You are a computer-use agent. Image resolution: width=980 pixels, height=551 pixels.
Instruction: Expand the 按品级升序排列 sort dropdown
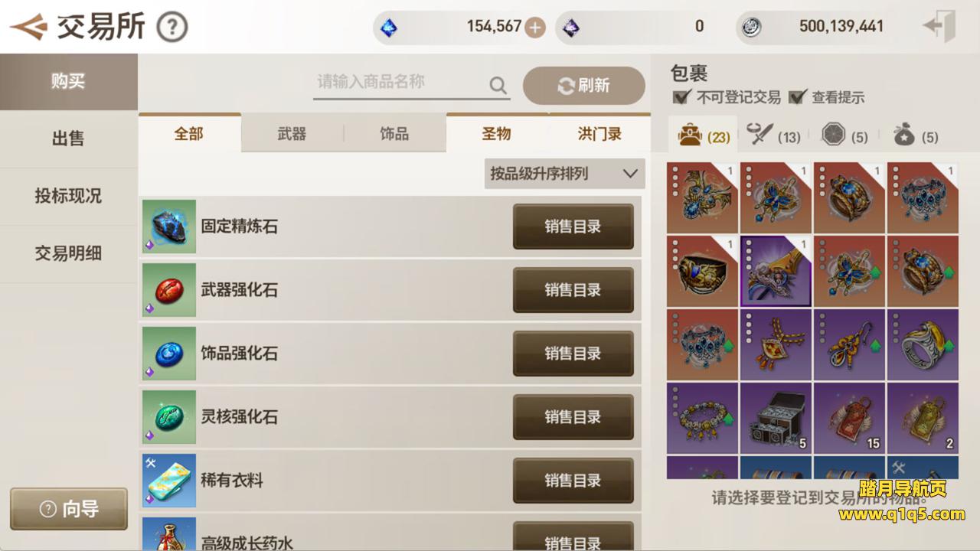(x=565, y=174)
